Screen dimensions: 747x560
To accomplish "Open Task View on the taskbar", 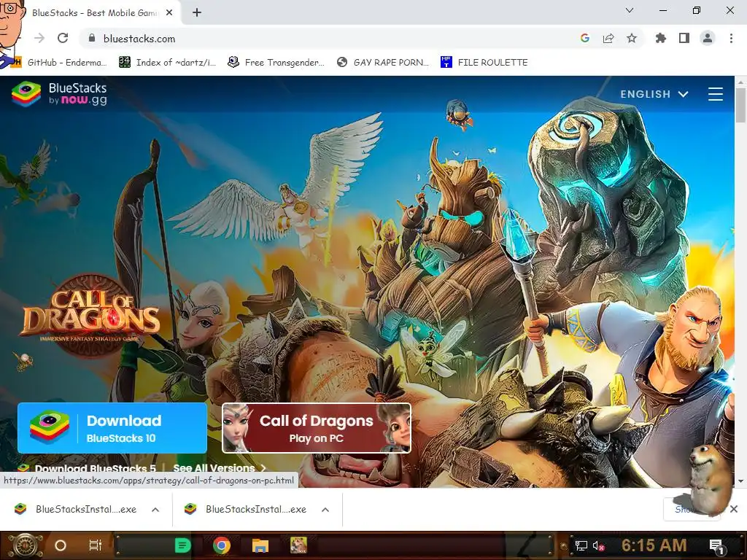I will click(96, 545).
